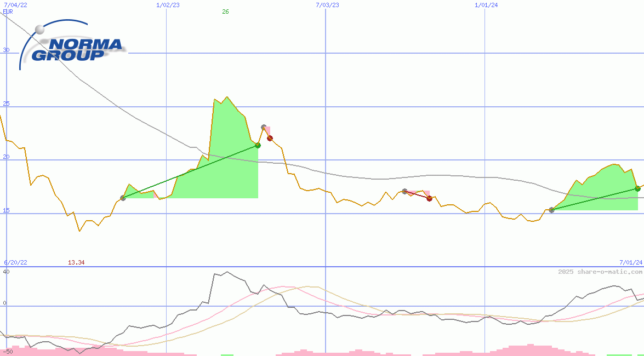Click the Norma Group logo

click(x=73, y=44)
